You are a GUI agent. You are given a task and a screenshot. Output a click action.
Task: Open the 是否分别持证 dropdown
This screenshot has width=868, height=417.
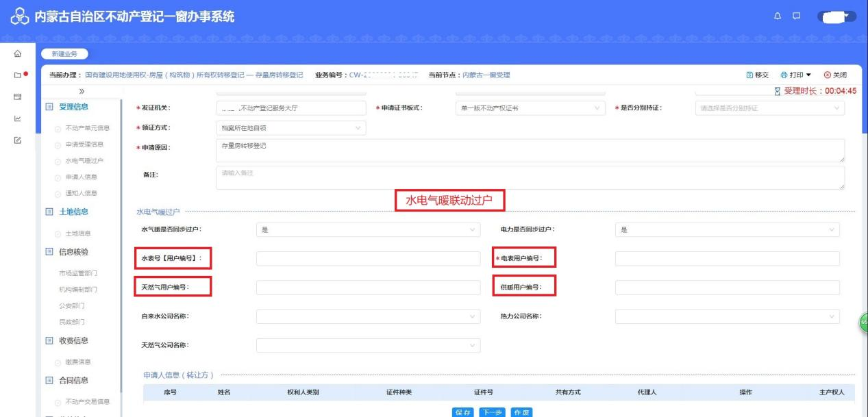(769, 108)
